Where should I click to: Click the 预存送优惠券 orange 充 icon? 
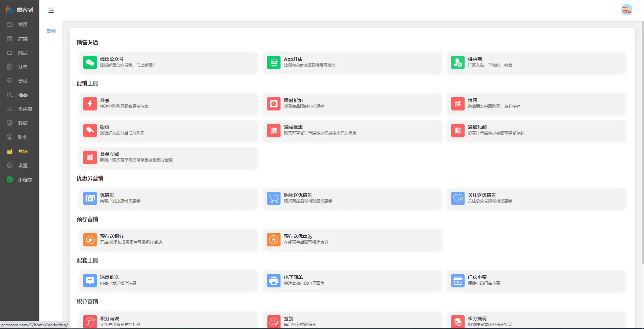274,240
